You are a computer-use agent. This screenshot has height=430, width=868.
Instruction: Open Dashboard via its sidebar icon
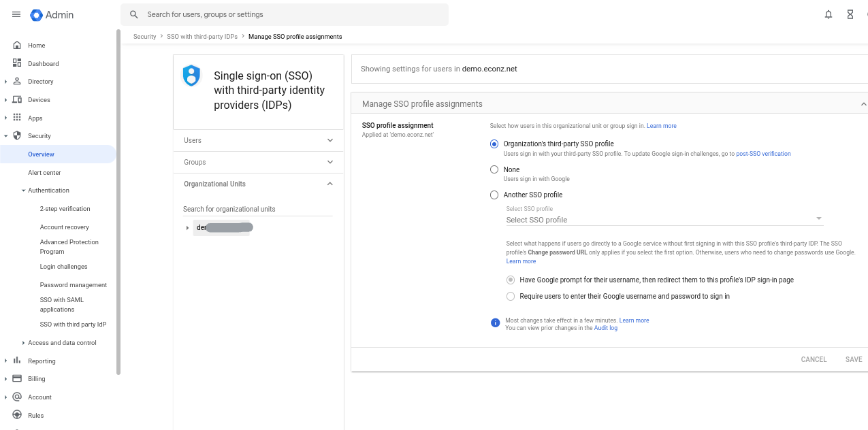(17, 63)
